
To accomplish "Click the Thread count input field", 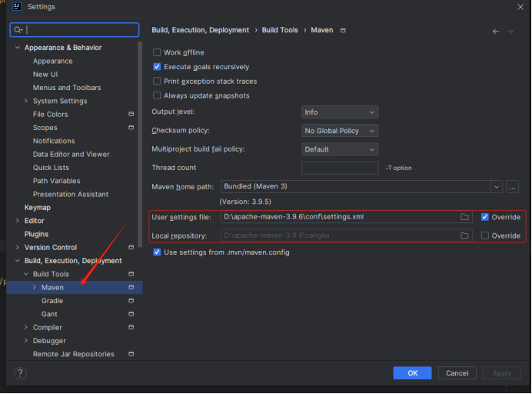I will pyautogui.click(x=340, y=168).
